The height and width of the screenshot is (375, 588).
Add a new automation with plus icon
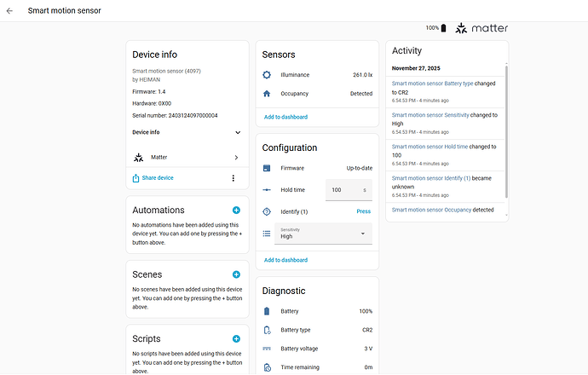pos(236,210)
